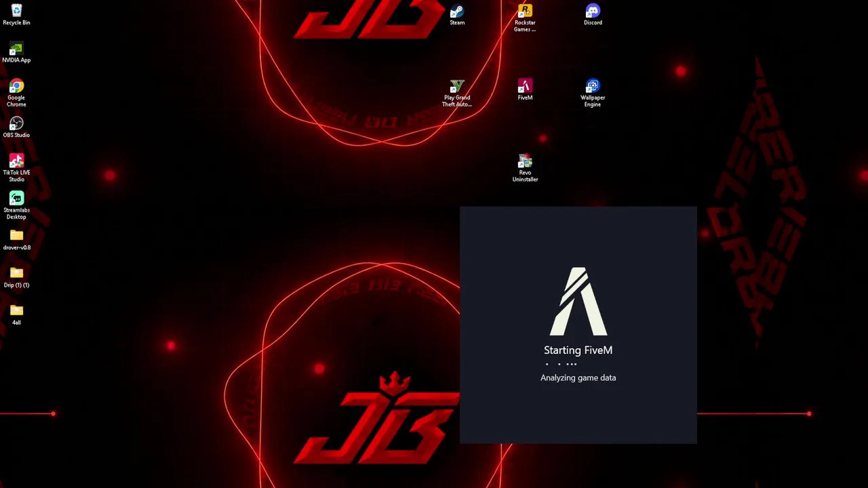Open the Recycle Bin desktop icon

click(x=16, y=14)
